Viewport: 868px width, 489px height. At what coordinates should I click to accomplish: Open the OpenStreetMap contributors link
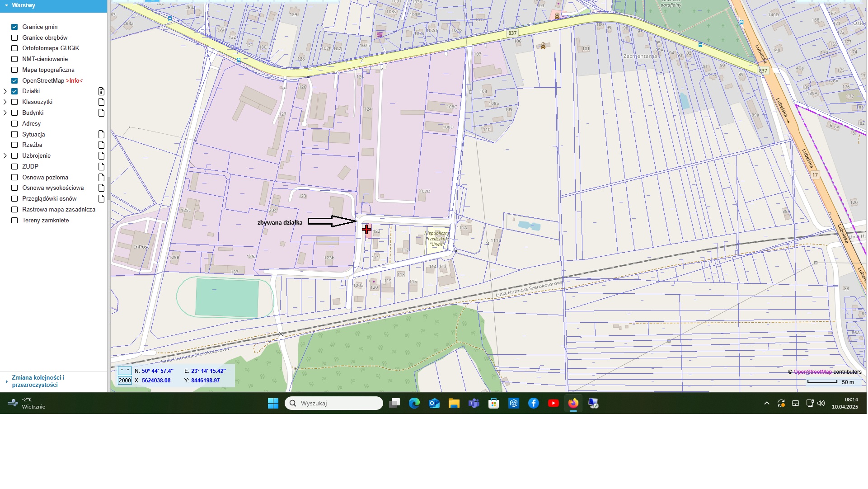(x=812, y=372)
